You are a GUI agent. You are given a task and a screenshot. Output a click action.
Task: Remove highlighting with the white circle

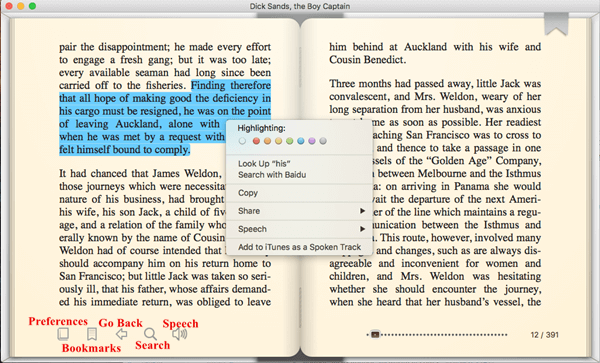tap(242, 141)
